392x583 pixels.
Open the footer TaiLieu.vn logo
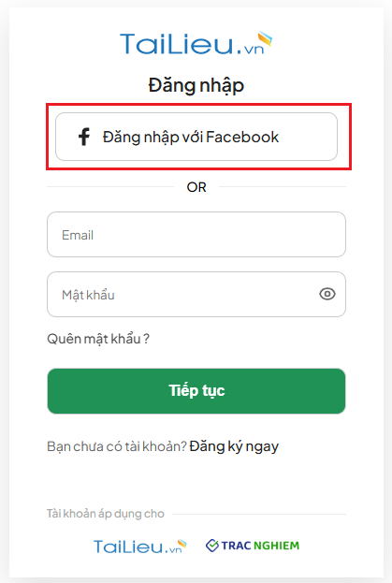coord(140,546)
